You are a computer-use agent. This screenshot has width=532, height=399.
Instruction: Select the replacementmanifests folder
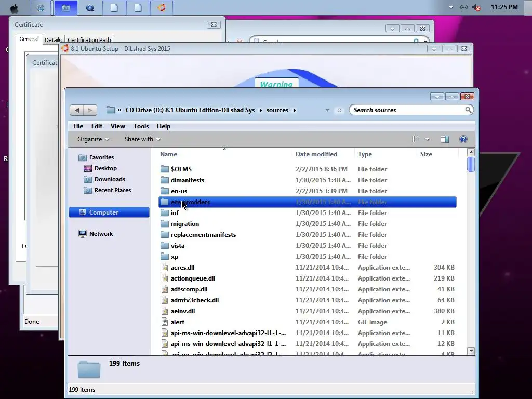[308, 235]
